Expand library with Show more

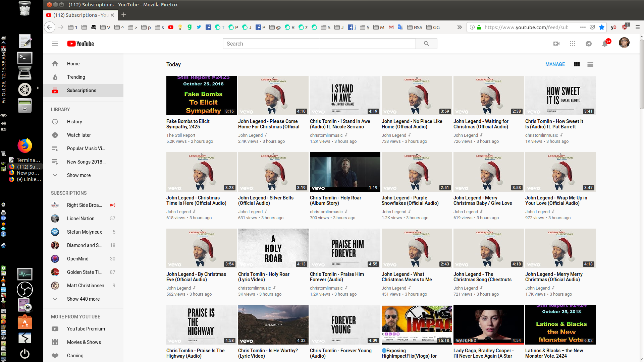click(83, 175)
